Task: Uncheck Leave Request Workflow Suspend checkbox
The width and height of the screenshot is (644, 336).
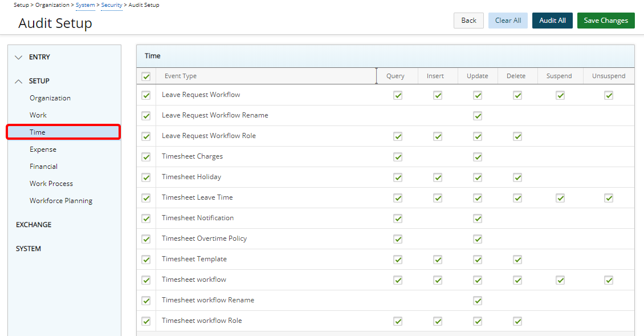Action: (560, 95)
